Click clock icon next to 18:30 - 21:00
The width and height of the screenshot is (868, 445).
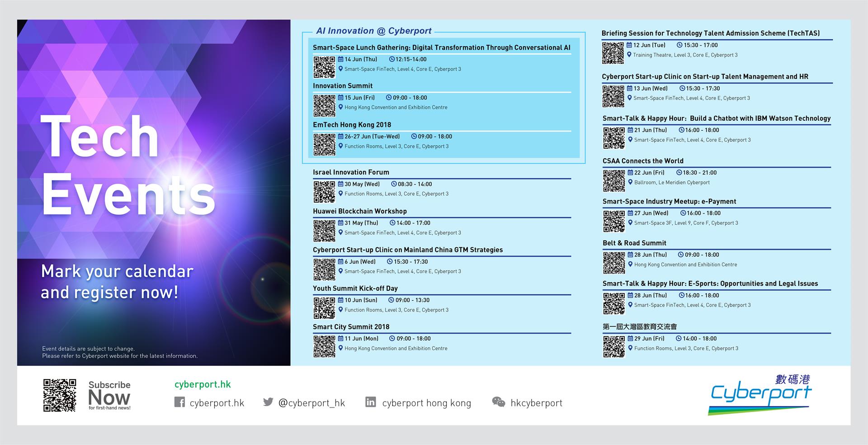click(679, 172)
